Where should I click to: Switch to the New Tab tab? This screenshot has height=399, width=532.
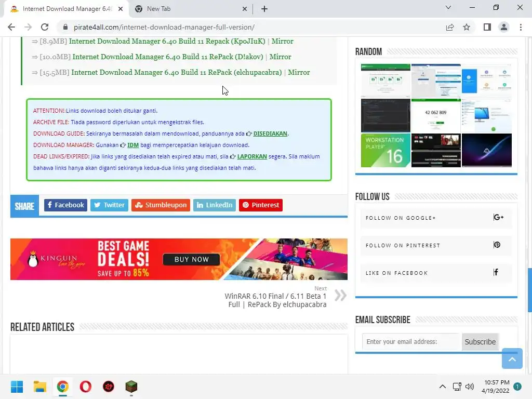(191, 9)
